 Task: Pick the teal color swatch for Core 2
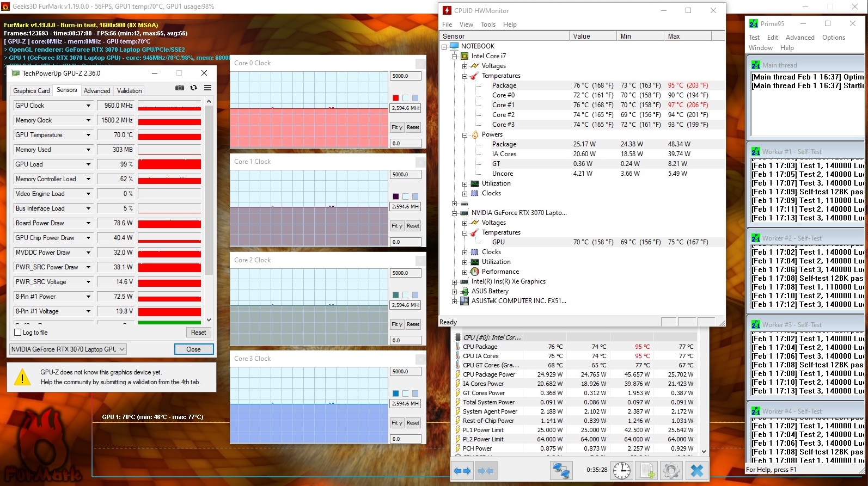396,295
